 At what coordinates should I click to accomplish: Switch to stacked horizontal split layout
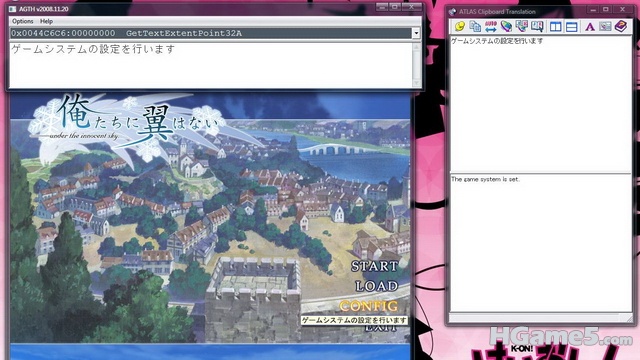571,27
